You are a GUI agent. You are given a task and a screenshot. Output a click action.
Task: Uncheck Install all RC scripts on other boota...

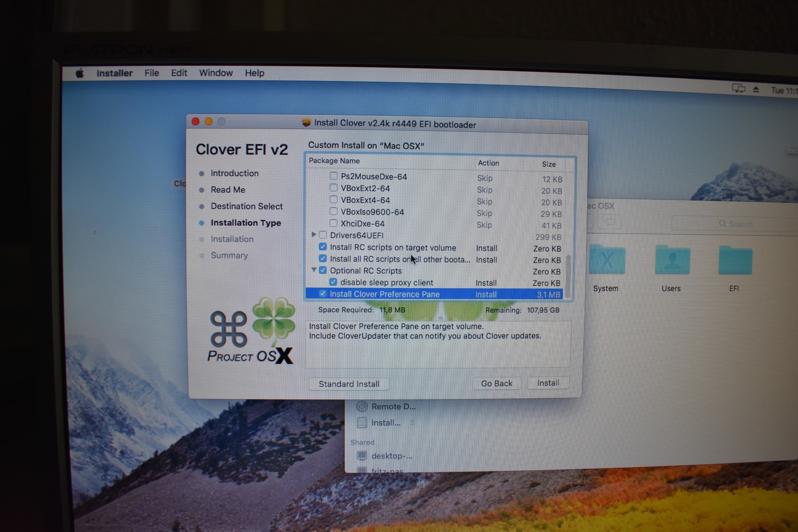point(323,259)
